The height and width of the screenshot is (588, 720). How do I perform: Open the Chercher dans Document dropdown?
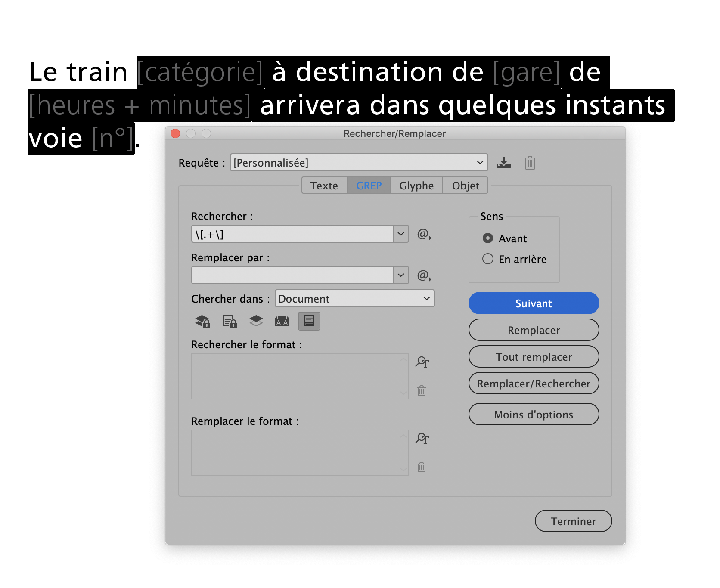355,299
